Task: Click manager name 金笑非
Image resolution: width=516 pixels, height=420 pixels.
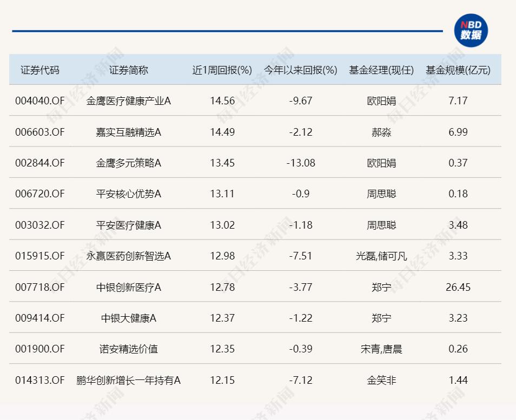Action: (381, 381)
